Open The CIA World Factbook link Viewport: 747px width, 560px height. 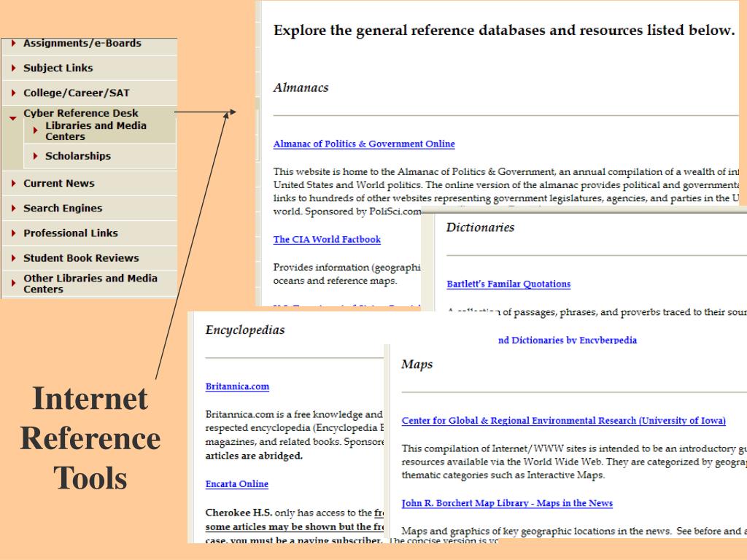[x=327, y=239]
